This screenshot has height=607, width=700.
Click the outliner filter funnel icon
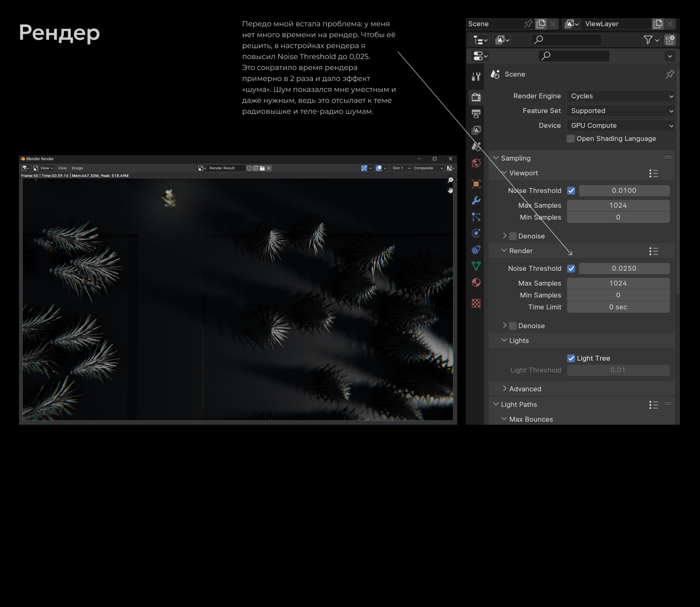648,40
